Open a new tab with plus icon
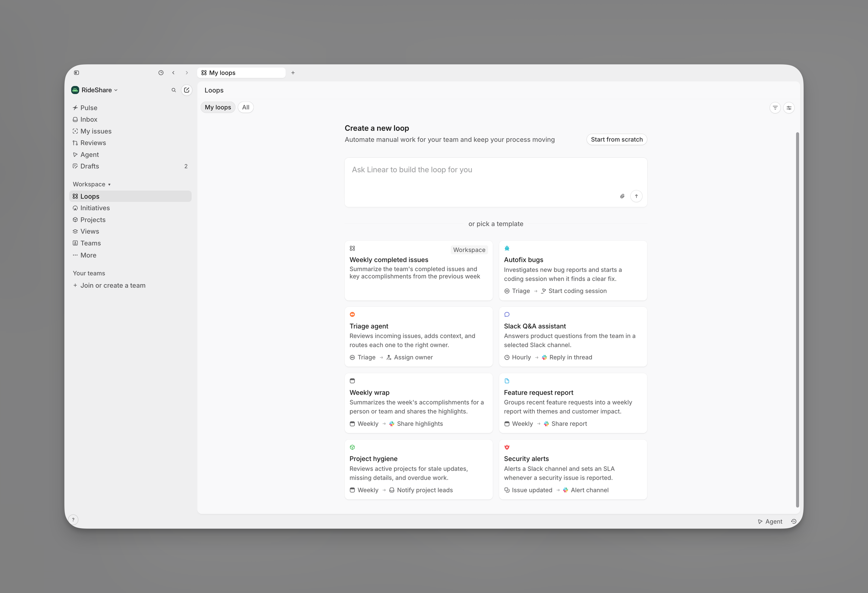This screenshot has width=868, height=593. (x=293, y=73)
